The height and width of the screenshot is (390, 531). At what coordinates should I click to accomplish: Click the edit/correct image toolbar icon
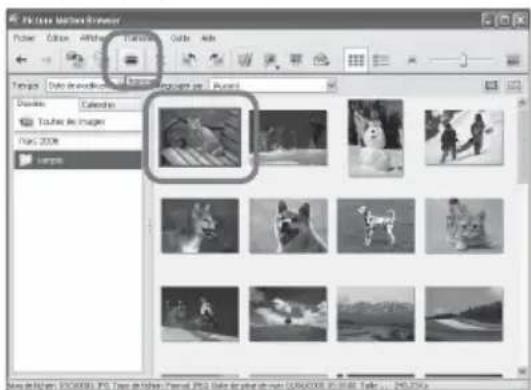245,60
